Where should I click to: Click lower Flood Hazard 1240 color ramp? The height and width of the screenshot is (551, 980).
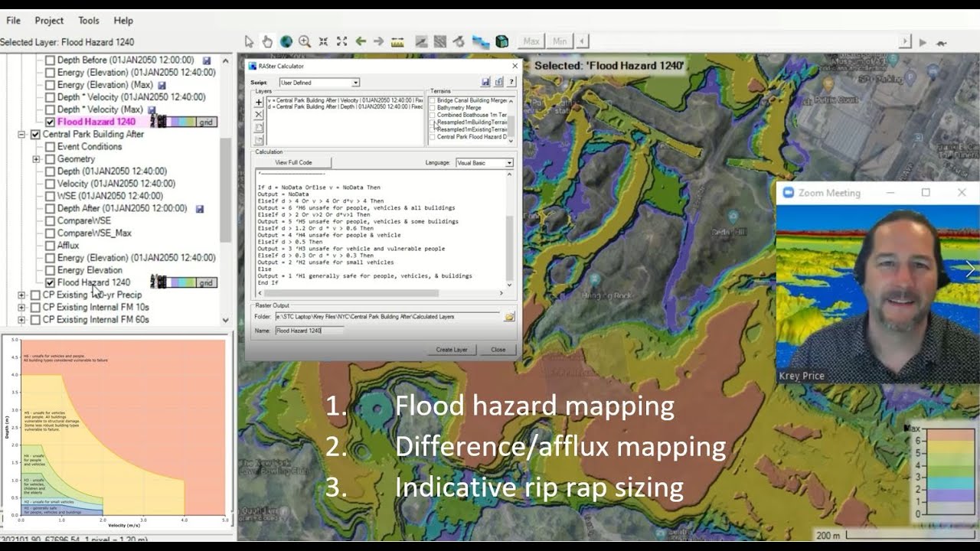point(184,282)
